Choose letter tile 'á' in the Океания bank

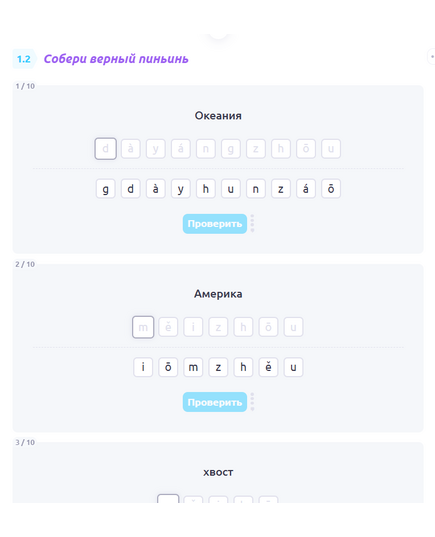[306, 189]
